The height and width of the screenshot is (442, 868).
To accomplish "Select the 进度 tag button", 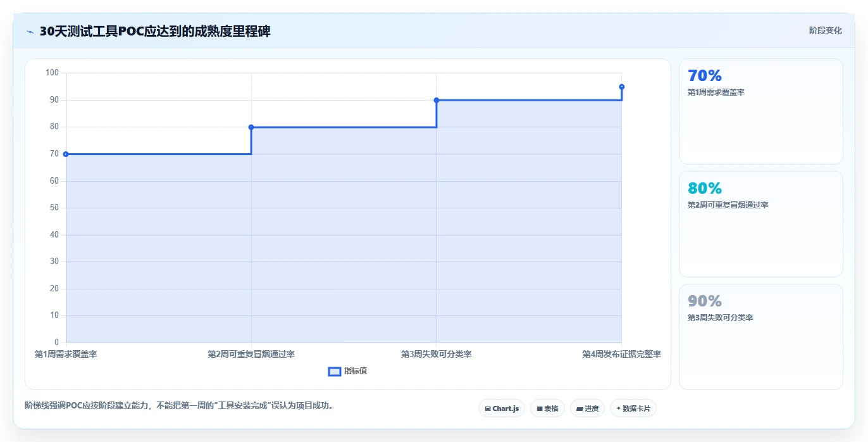I will pos(587,408).
